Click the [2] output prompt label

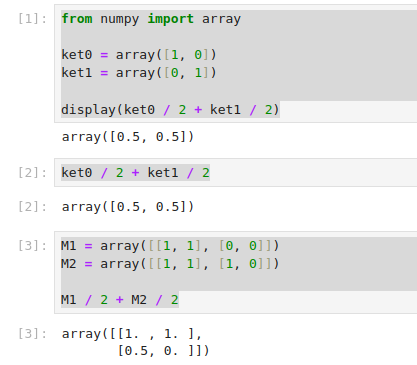point(33,207)
